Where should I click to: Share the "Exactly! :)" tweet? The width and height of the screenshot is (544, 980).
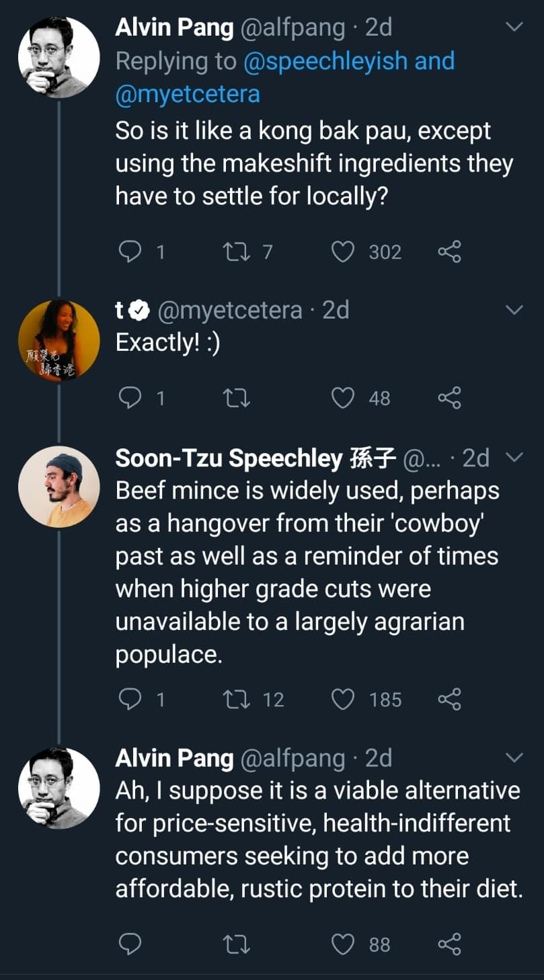449,399
